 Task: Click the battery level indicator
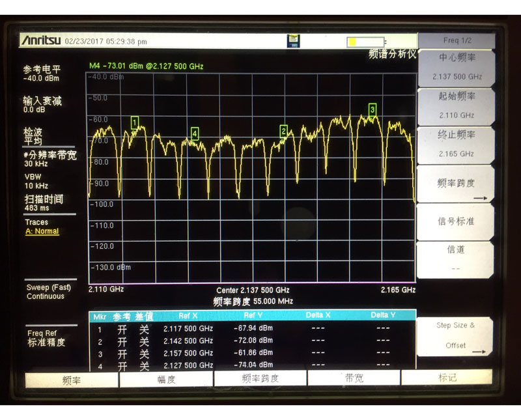click(366, 42)
